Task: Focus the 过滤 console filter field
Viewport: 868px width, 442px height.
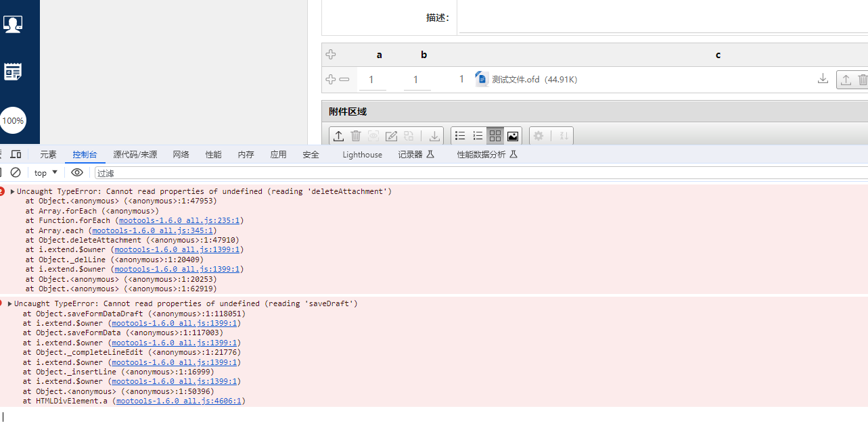Action: (480, 173)
